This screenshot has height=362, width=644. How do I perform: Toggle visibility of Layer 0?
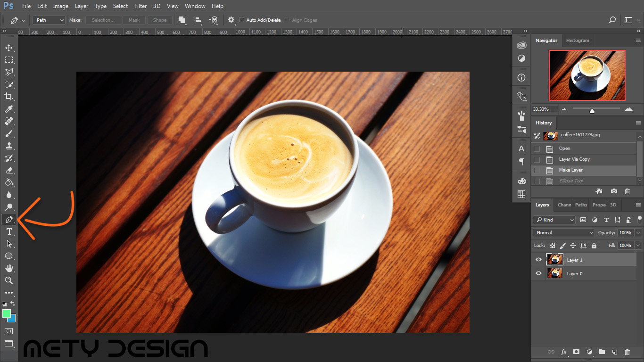coord(538,273)
